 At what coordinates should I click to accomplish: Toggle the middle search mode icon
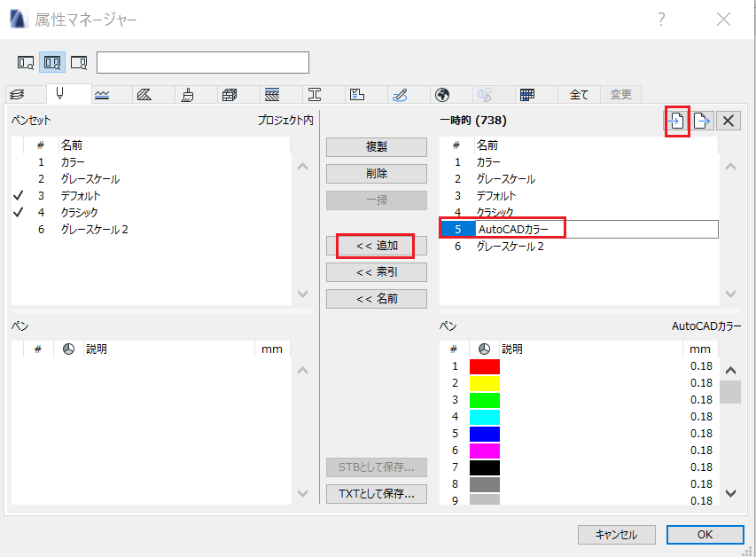[x=52, y=62]
